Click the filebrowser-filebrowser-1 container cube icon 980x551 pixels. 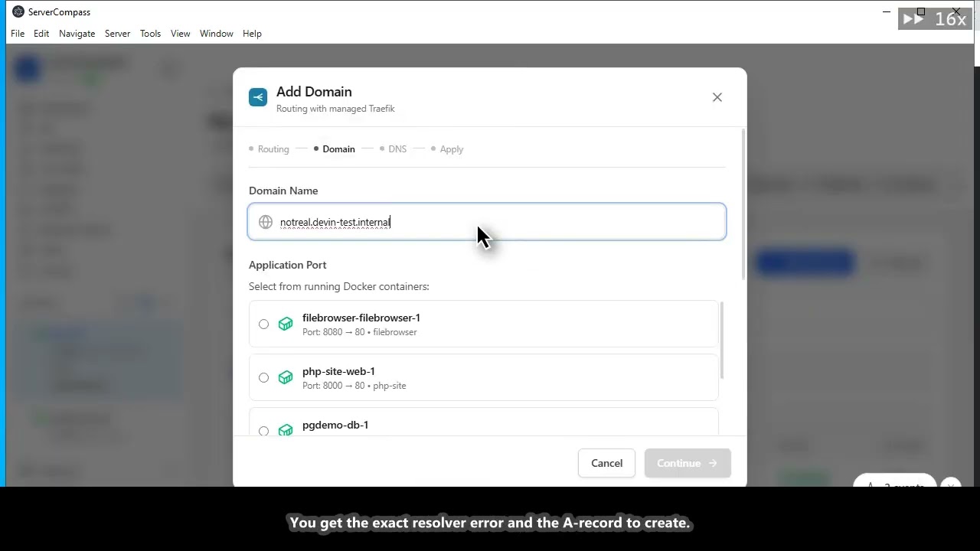click(x=286, y=324)
